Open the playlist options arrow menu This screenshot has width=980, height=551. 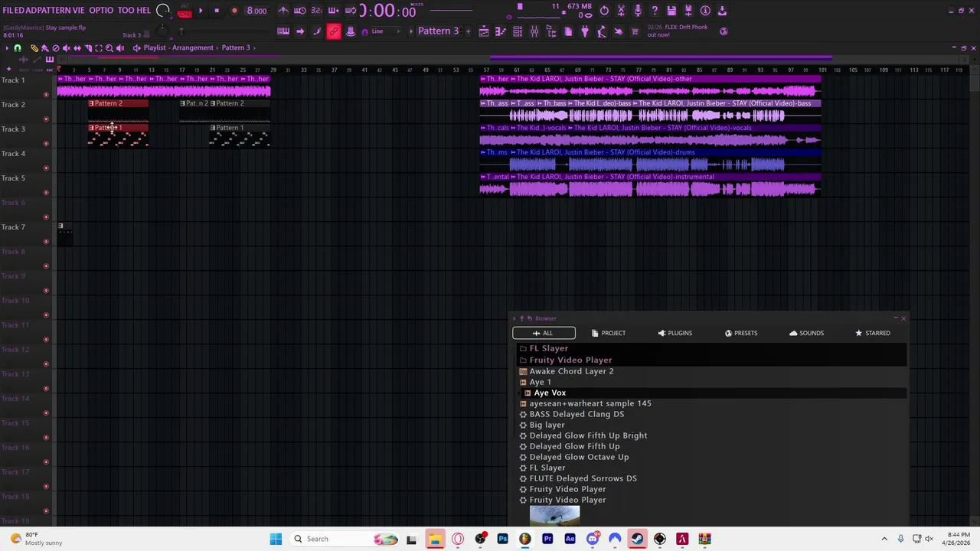pos(7,48)
